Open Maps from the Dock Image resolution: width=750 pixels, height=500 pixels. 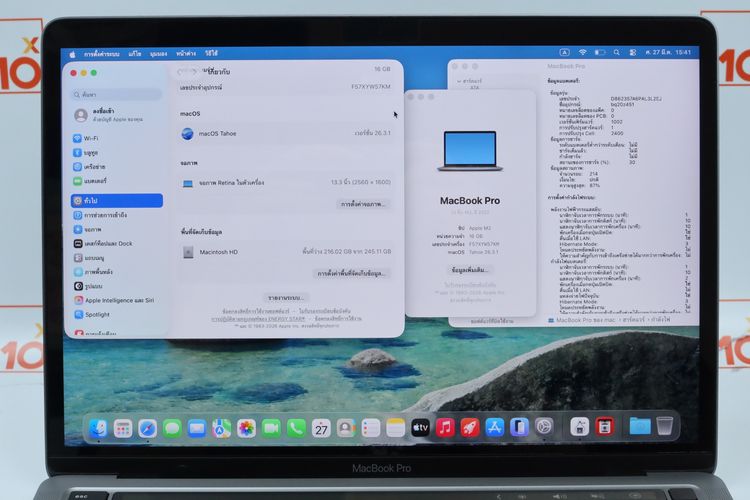221,428
